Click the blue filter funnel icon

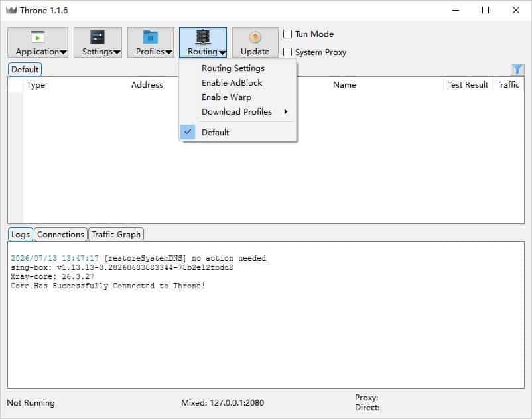tap(517, 70)
